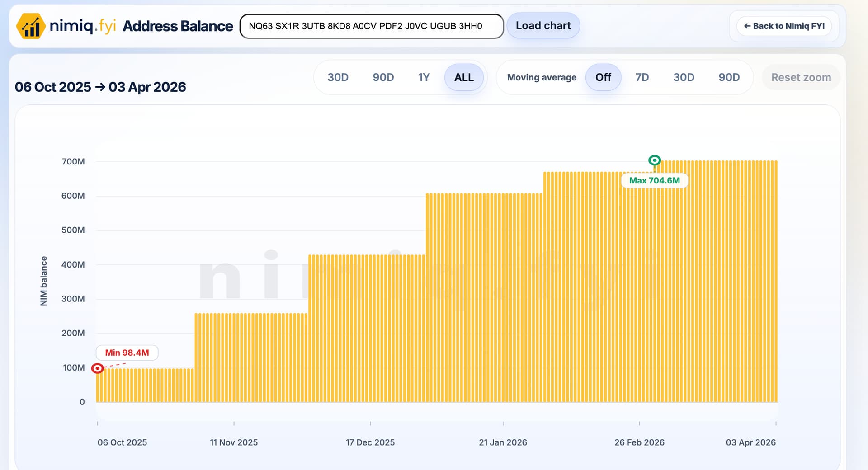The height and width of the screenshot is (470, 868).
Task: Enable 30D moving average
Action: [x=684, y=77]
